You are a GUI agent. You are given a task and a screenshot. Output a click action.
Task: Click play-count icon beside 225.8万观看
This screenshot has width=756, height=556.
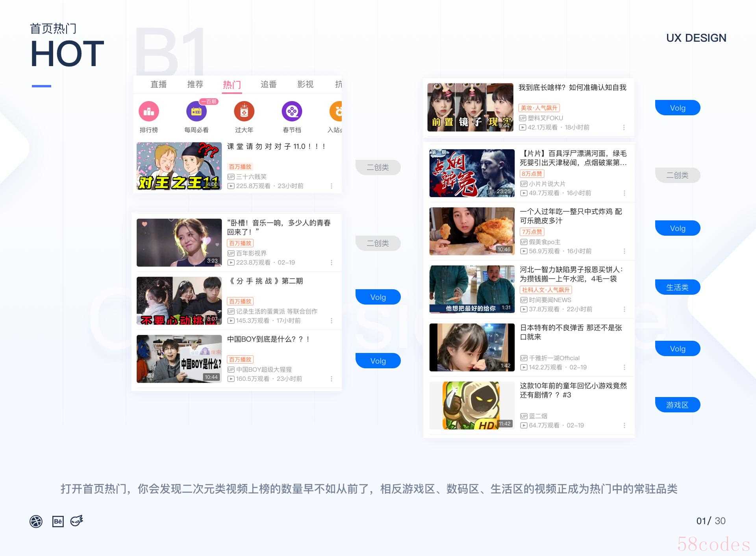click(x=231, y=186)
